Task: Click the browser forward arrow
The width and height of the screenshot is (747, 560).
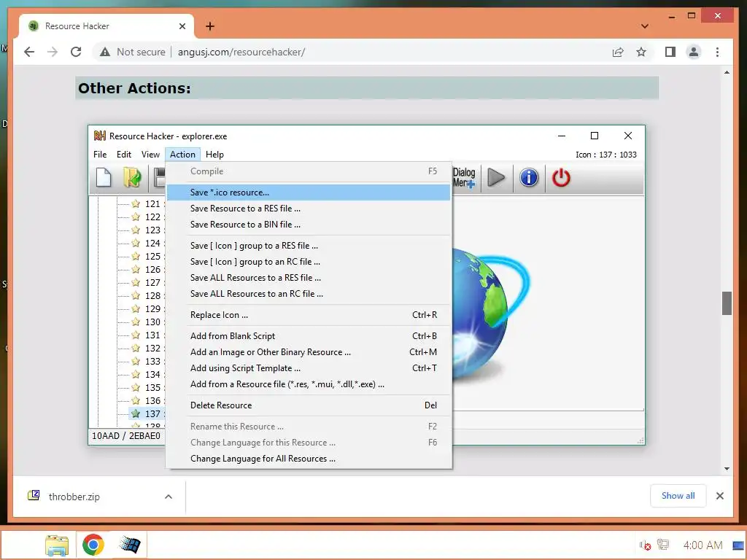Action: coord(53,52)
